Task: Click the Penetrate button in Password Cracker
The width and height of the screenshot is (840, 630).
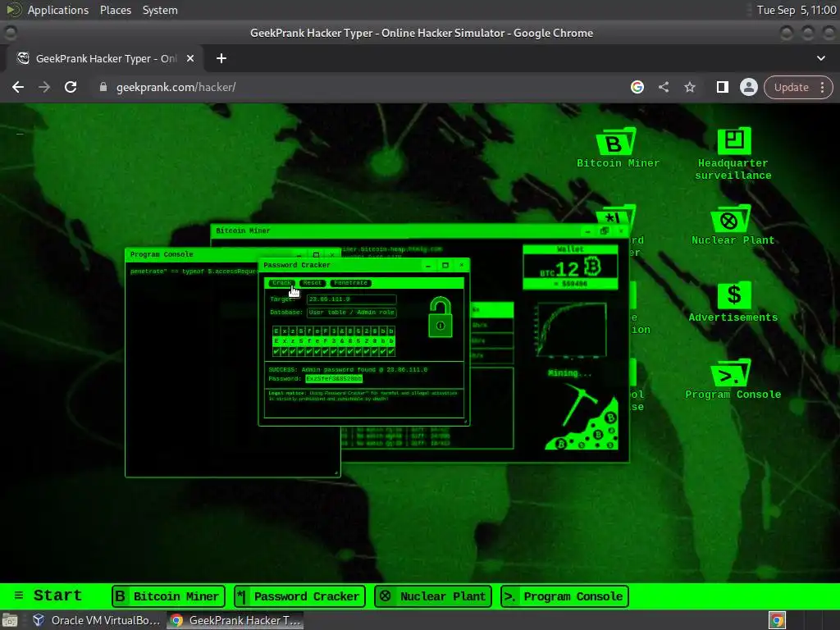Action: (x=350, y=283)
